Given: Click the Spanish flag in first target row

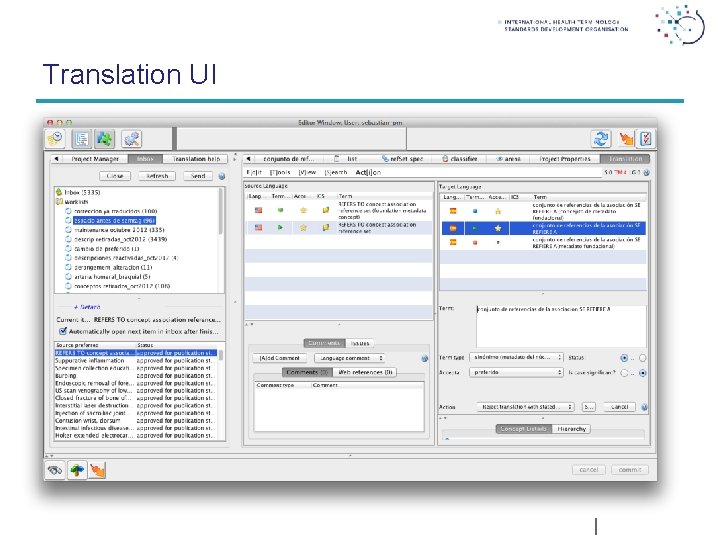Looking at the screenshot, I should click(453, 211).
